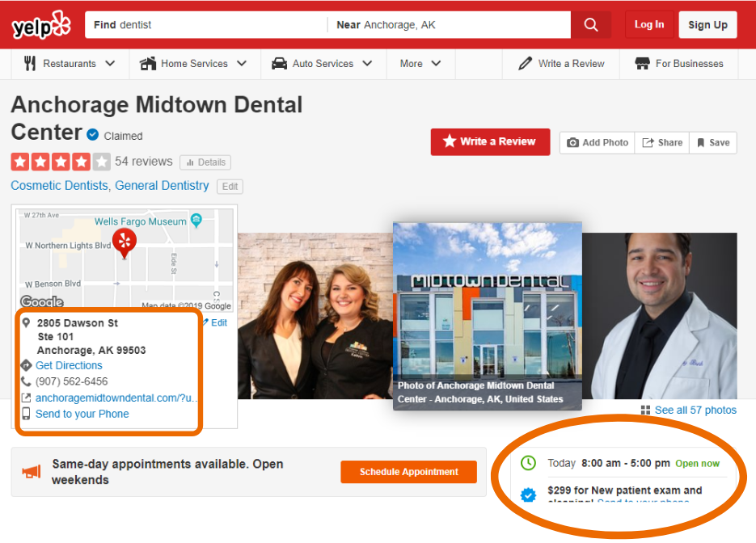Open the Midtown Dental building photo
756x543 pixels.
tap(488, 316)
